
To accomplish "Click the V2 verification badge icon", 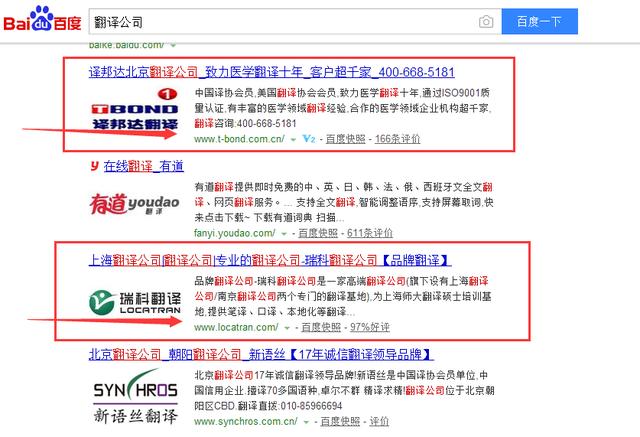I will tap(309, 139).
